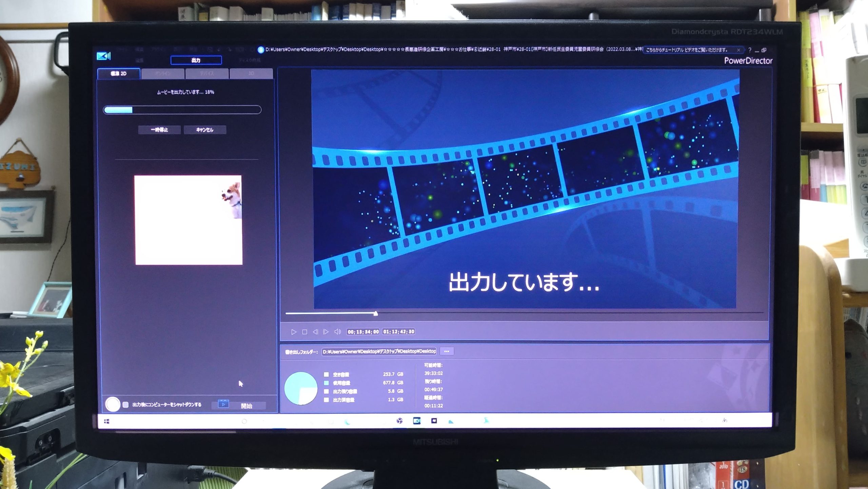Click the 一時停止 (pause) button
The width and height of the screenshot is (868, 489).
(x=159, y=130)
